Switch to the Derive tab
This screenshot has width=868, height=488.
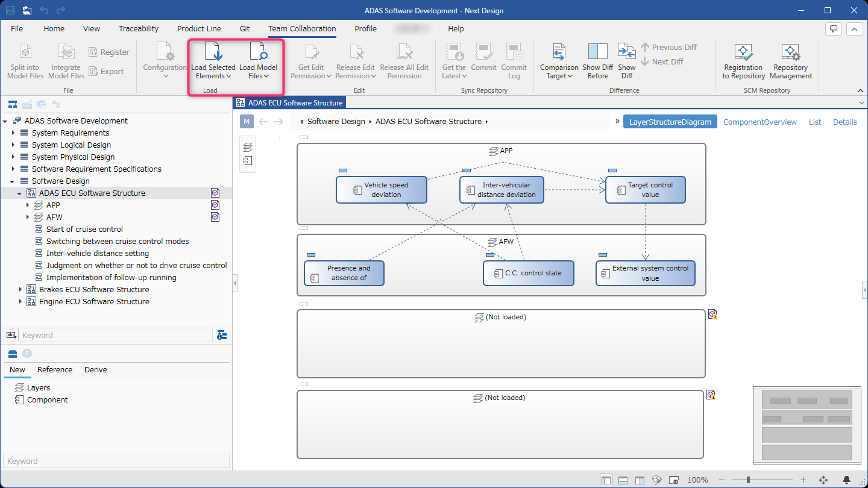[x=96, y=370]
